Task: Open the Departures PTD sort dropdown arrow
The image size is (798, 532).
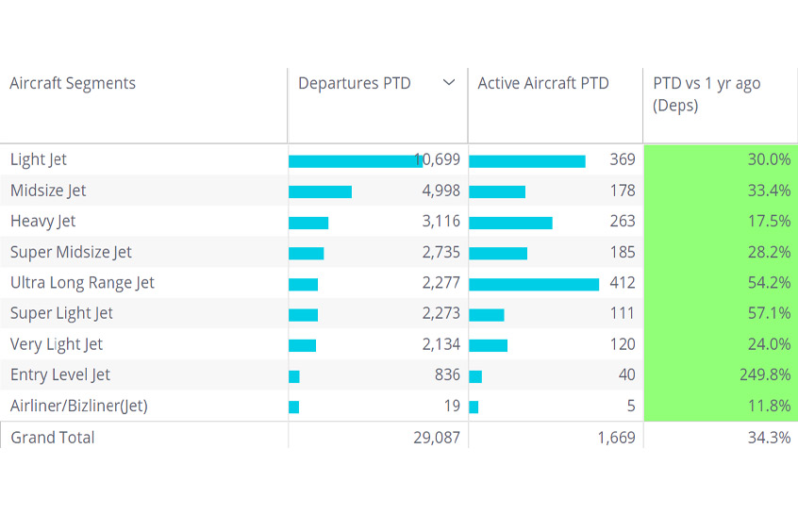Action: click(x=448, y=83)
